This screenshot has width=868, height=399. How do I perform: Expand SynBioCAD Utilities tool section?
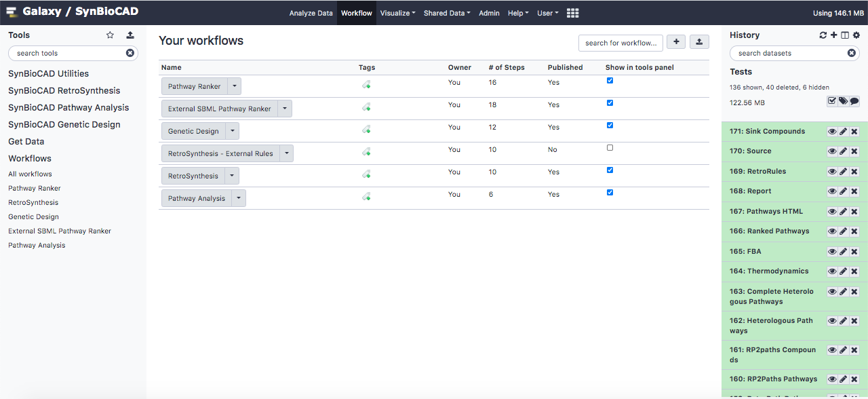[x=48, y=73]
